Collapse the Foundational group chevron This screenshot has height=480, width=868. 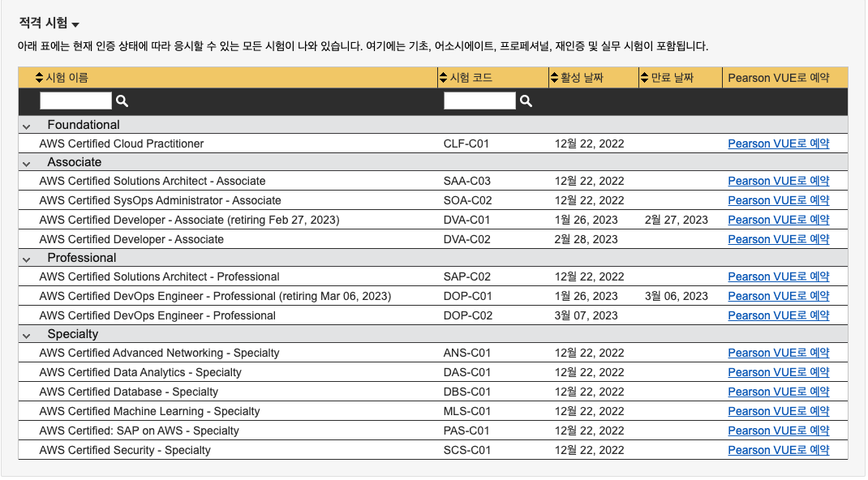pyautogui.click(x=26, y=126)
